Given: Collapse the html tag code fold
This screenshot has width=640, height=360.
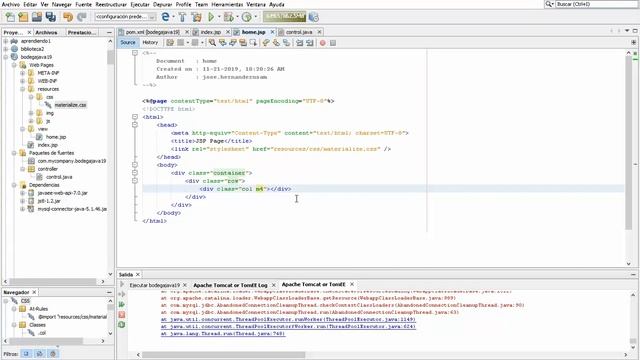Looking at the screenshot, I should tap(135, 117).
